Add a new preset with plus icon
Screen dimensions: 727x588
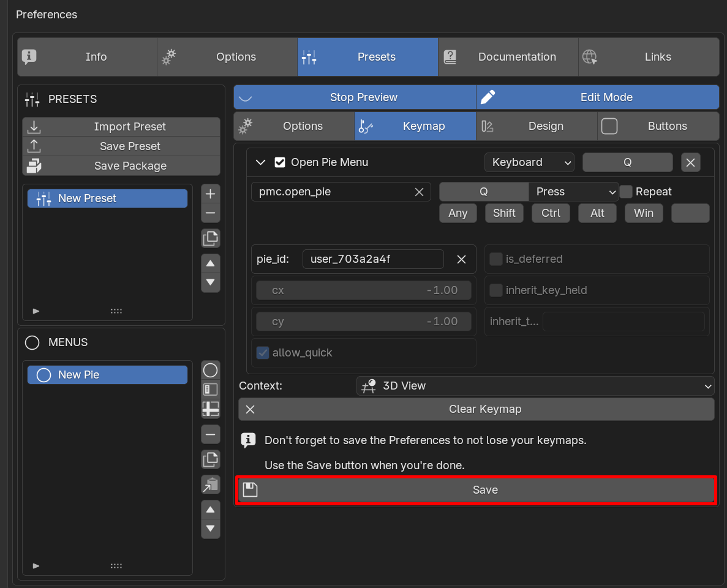(210, 194)
